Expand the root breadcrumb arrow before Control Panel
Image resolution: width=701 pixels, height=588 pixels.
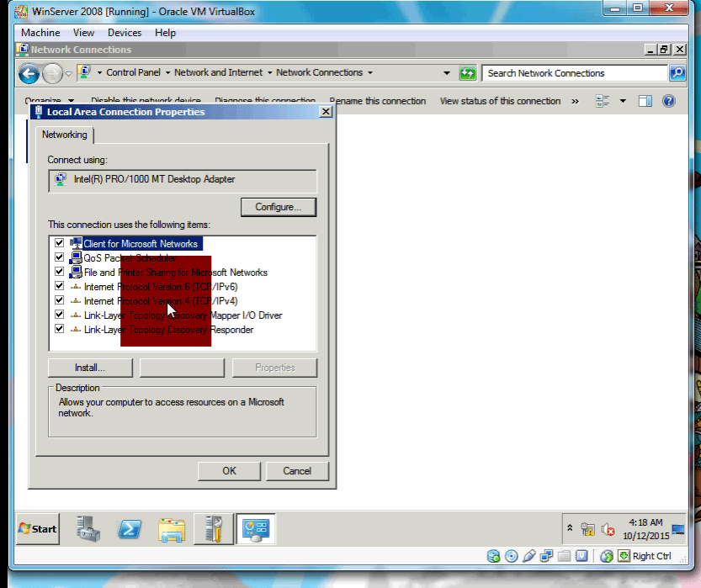point(99,73)
